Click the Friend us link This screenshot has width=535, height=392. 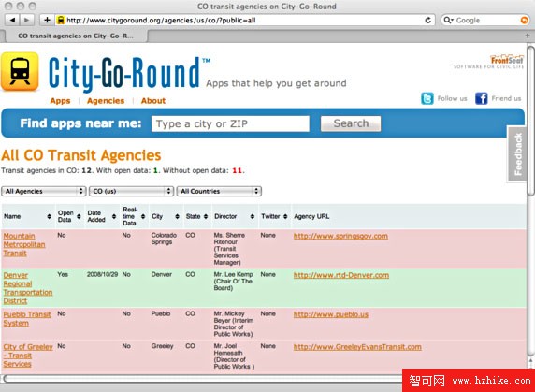[506, 98]
